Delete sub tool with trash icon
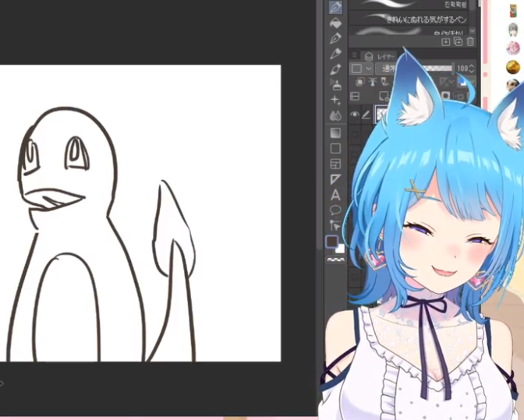 click(470, 42)
